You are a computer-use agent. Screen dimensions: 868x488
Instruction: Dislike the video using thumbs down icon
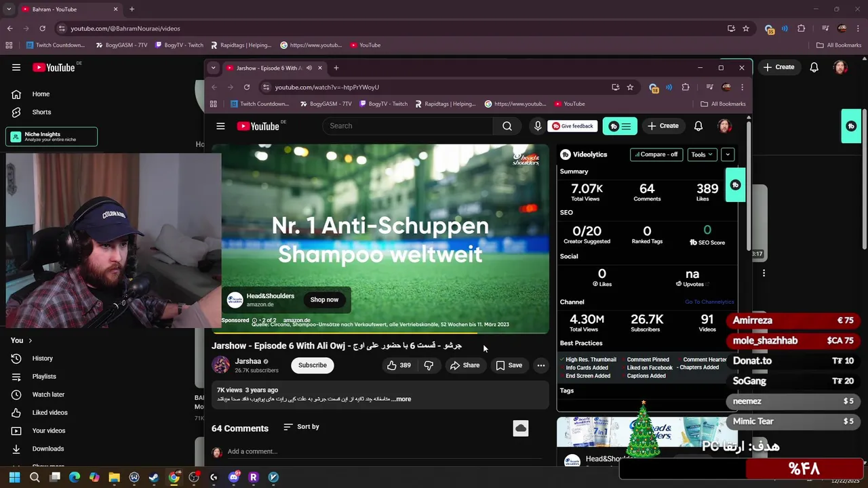tap(429, 365)
